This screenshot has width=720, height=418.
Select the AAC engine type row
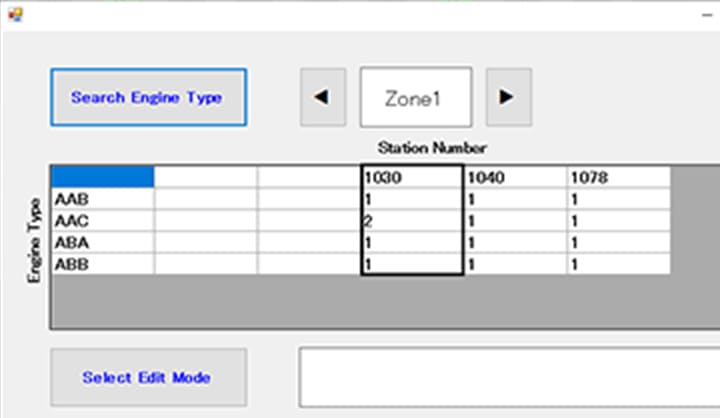point(102,221)
